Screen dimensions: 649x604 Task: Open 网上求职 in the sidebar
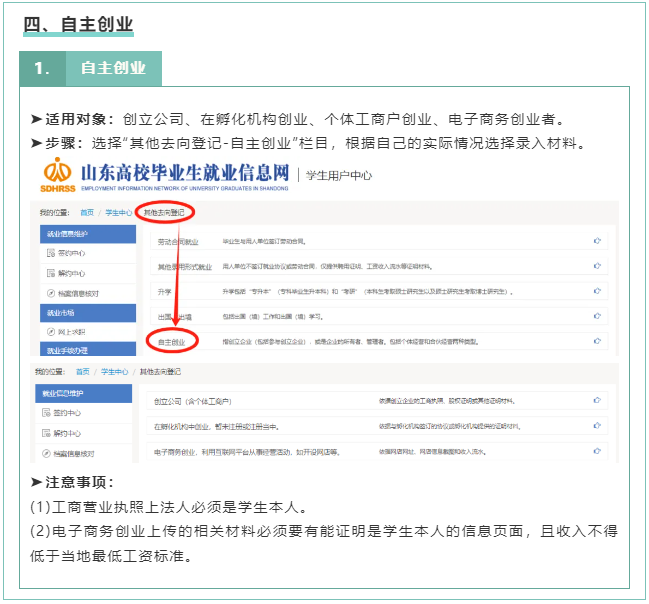pos(69,331)
